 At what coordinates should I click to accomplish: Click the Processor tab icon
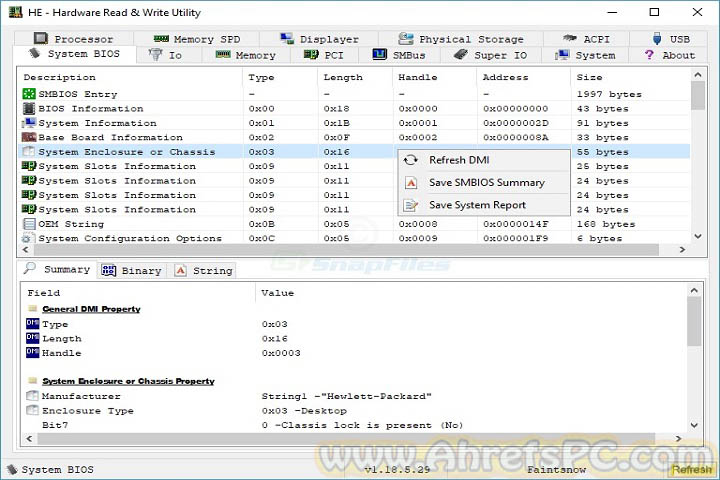[40, 39]
